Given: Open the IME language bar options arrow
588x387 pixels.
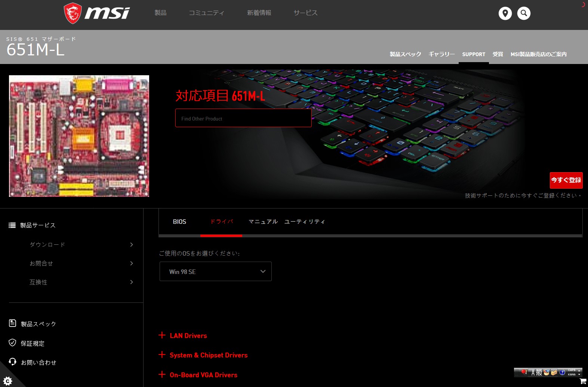Looking at the screenshot, I should tap(579, 374).
